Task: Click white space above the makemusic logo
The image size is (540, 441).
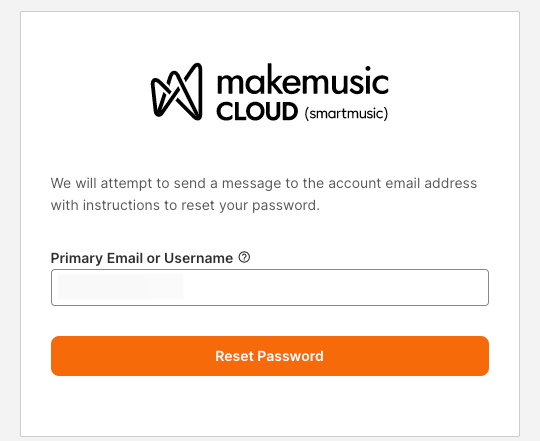Action: [270, 36]
